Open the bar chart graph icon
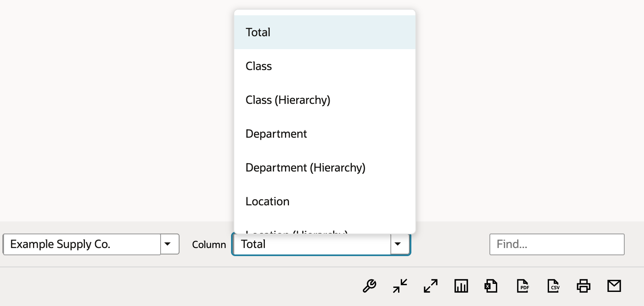The height and width of the screenshot is (306, 644). tap(461, 286)
